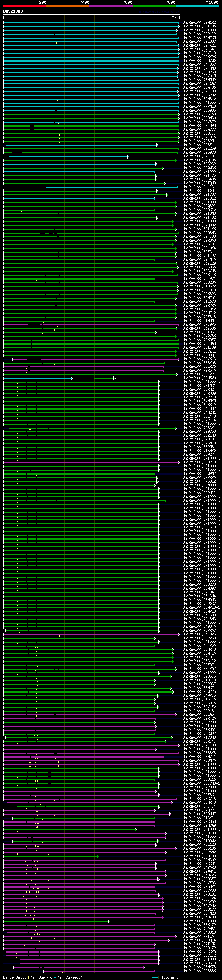Click the green ~80% identity legend bar

pyautogui.click(x=154, y=6)
